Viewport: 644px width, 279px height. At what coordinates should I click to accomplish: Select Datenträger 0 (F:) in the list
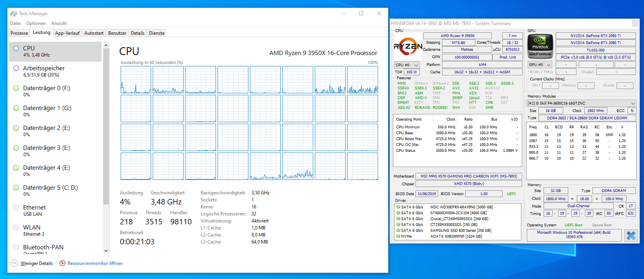pos(55,91)
